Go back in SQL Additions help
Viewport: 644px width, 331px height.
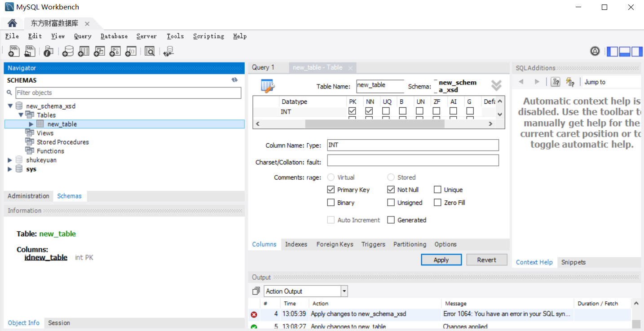pyautogui.click(x=521, y=82)
